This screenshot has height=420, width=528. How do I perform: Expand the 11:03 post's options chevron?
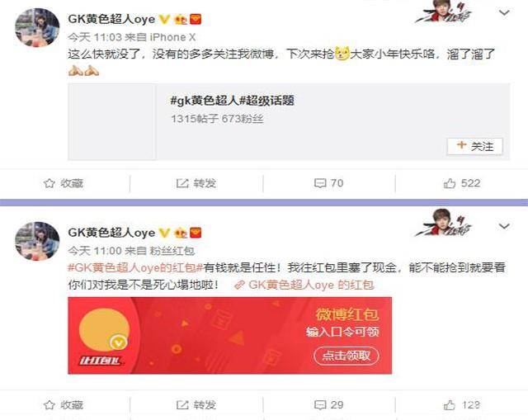(x=504, y=13)
